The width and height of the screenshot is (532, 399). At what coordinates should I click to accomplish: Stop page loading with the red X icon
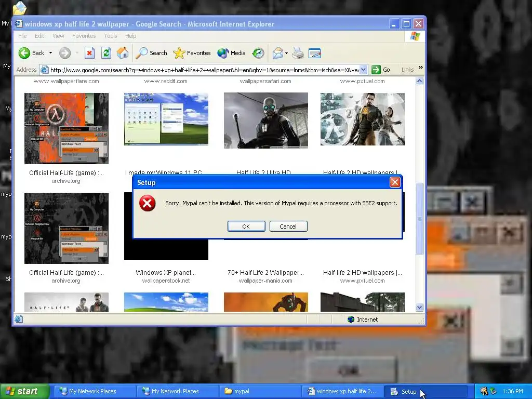(89, 53)
